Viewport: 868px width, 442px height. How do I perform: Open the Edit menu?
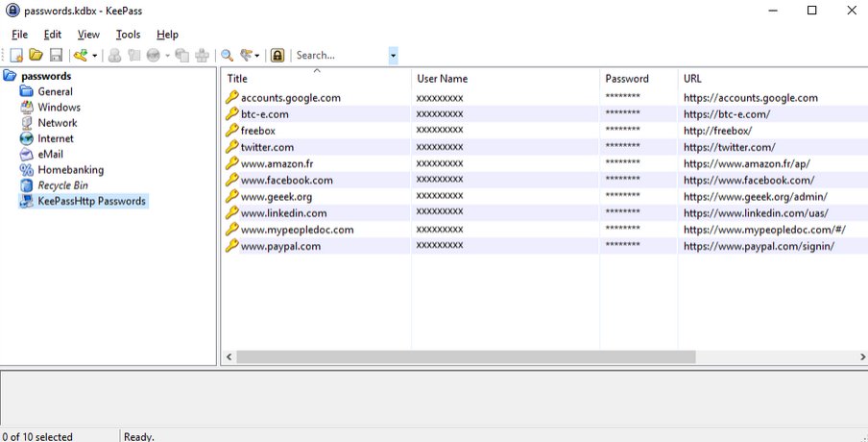coord(53,35)
